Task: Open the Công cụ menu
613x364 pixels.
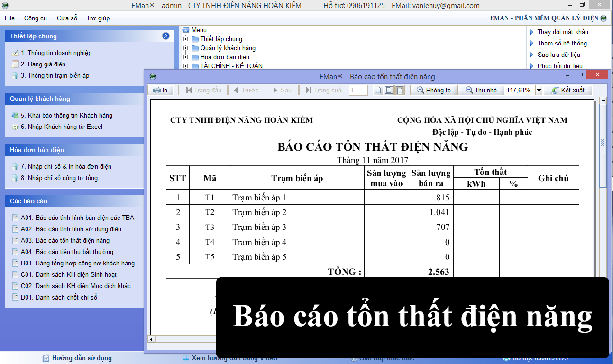Action: (36, 18)
